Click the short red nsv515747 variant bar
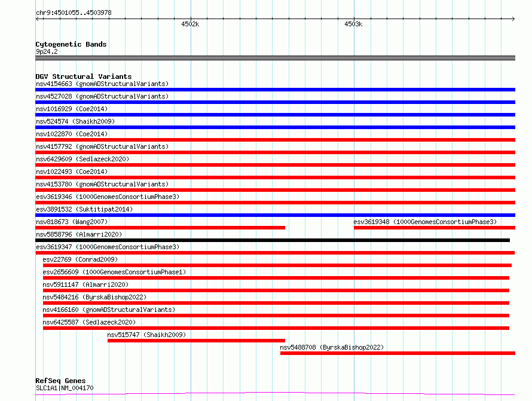Viewport: 532px width, 401px height. point(196,341)
